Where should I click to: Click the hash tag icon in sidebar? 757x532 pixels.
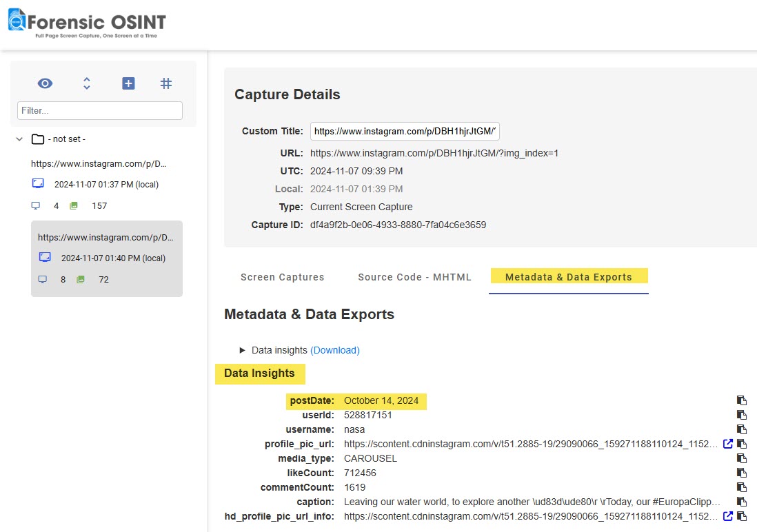[165, 83]
